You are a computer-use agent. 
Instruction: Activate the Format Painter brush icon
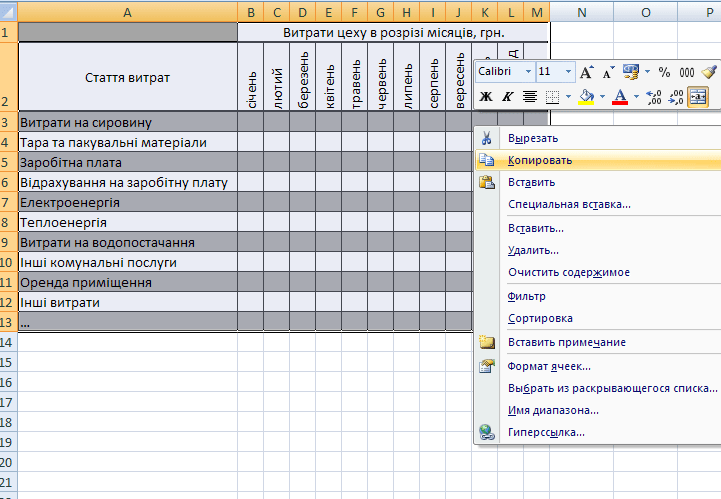[709, 72]
